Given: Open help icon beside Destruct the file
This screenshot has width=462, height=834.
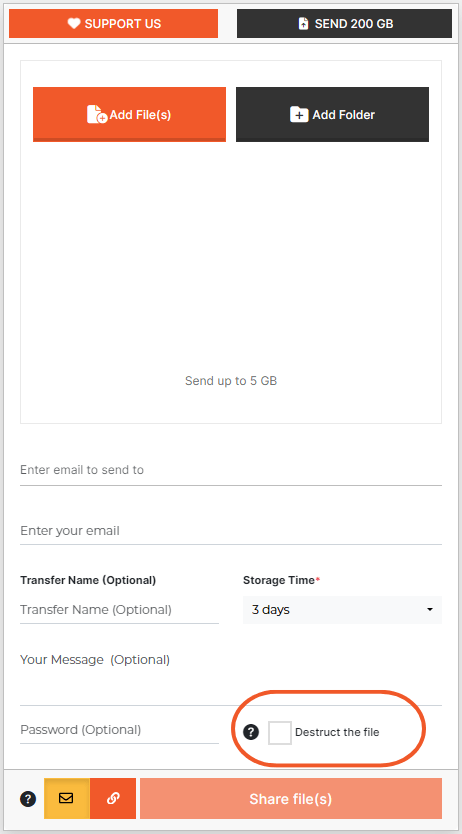Looking at the screenshot, I should pos(251,732).
